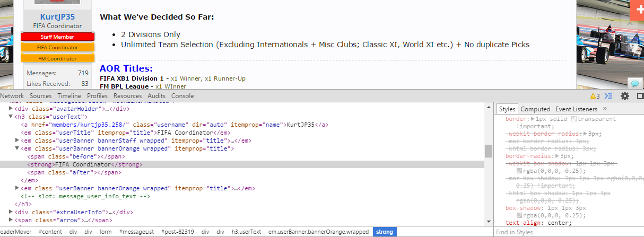This screenshot has height=237, width=644.
Task: Focus the Find in Styles field
Action: (x=568, y=232)
